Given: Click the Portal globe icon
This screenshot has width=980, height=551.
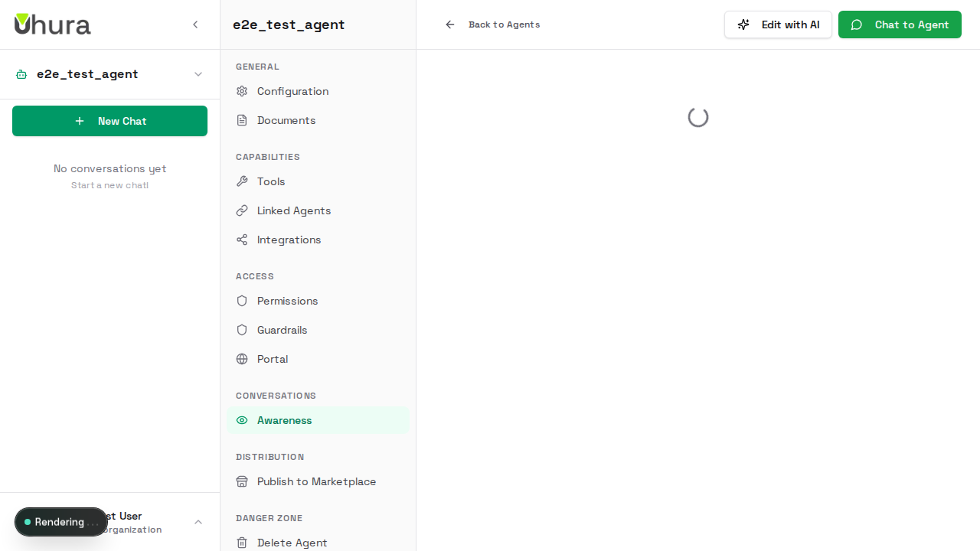Looking at the screenshot, I should (x=241, y=359).
